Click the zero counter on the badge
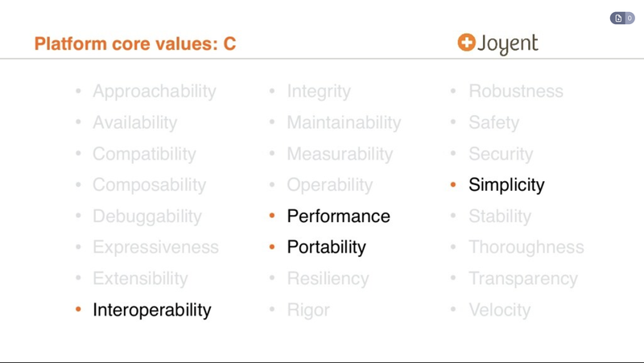This screenshot has height=363, width=644. 630,18
